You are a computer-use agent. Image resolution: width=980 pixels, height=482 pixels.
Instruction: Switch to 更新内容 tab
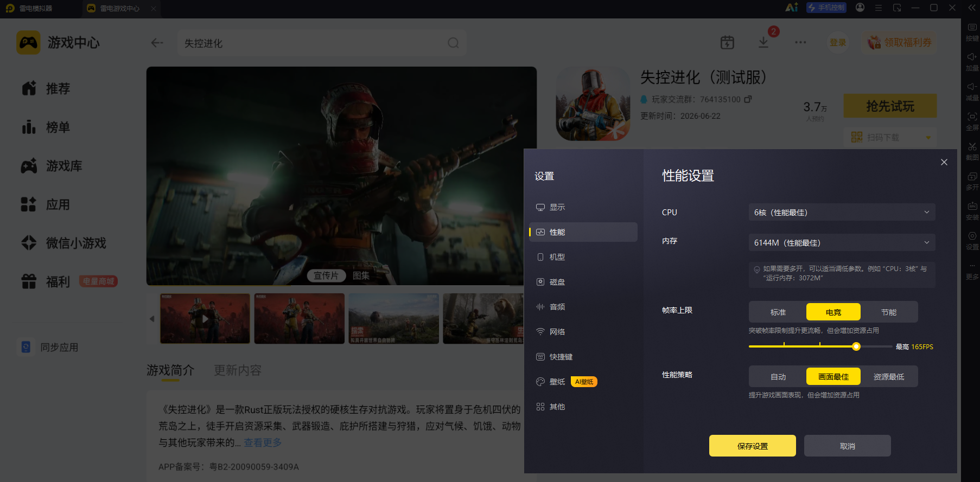(x=238, y=370)
